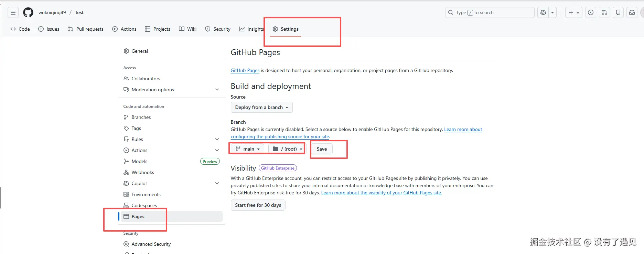
Task: Open the pull requests icon in the header
Action: tap(604, 13)
